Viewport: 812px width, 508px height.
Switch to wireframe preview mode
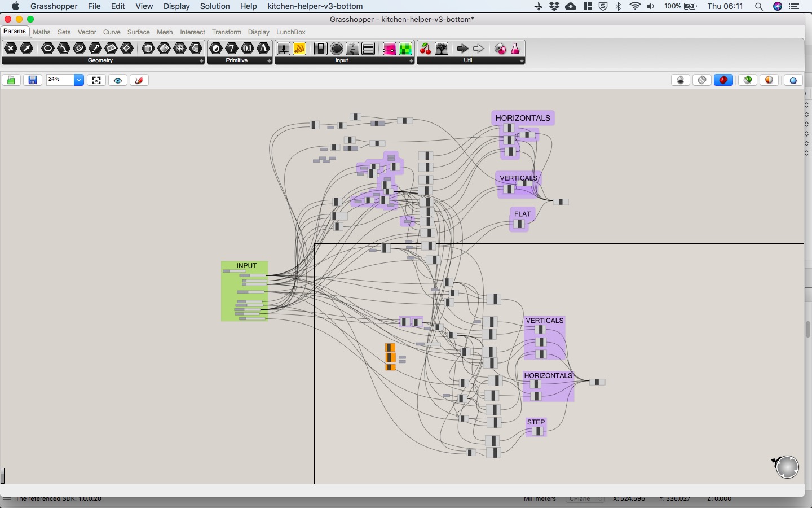(x=702, y=80)
